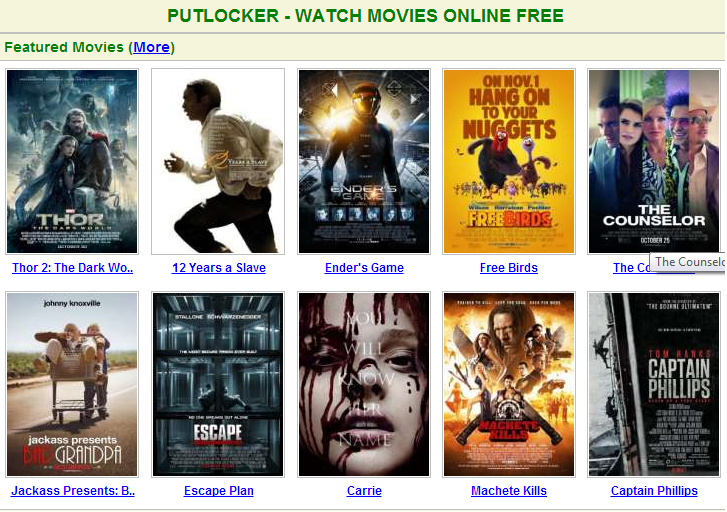Image resolution: width=727 pixels, height=512 pixels.
Task: Select the Free Birds poster
Action: [x=509, y=161]
